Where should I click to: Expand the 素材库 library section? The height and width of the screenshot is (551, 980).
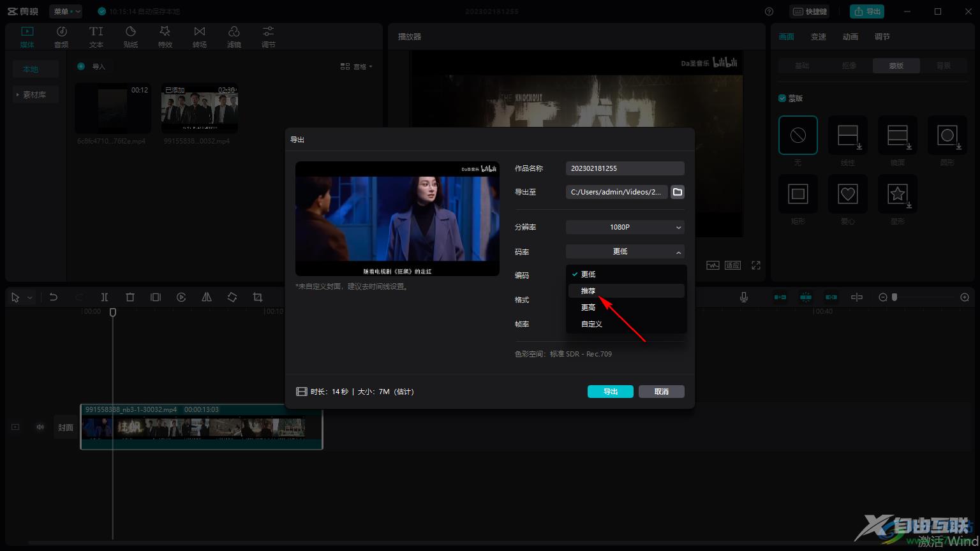click(x=36, y=94)
